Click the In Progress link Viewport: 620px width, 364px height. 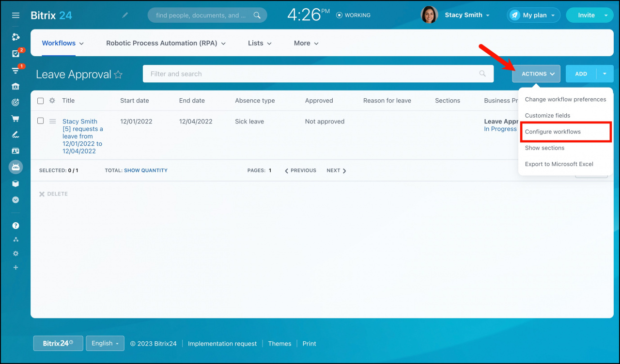click(x=500, y=129)
